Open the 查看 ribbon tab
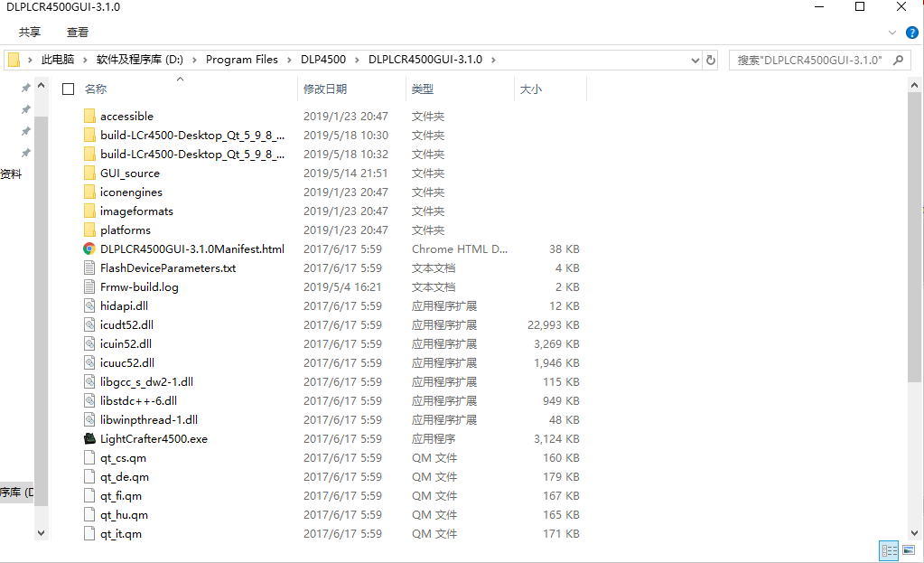 pos(78,33)
